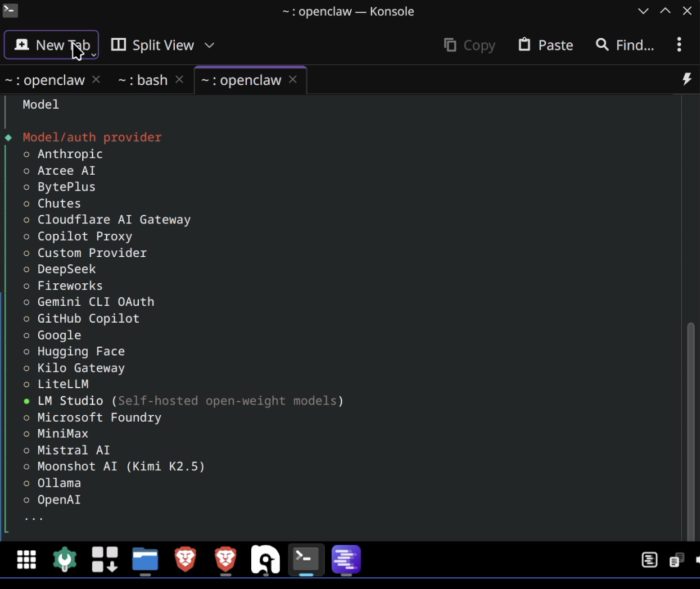Open the application launcher grid in the taskbar

click(27, 560)
